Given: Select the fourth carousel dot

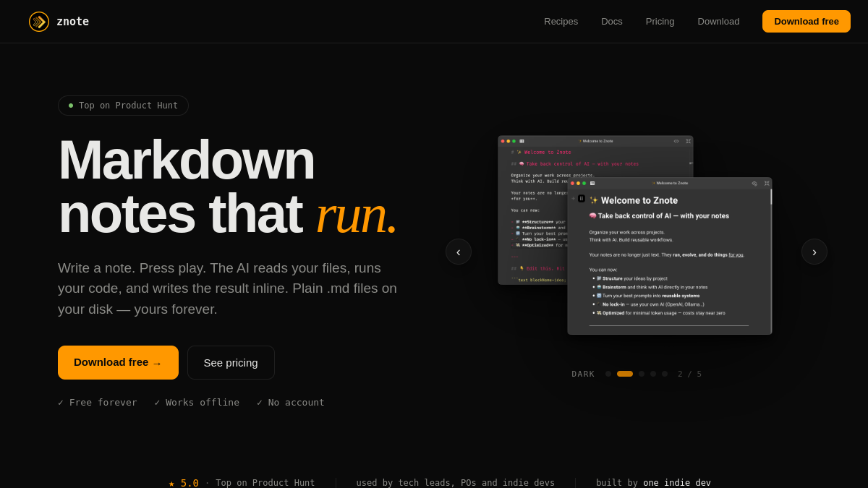Looking at the screenshot, I should point(653,374).
